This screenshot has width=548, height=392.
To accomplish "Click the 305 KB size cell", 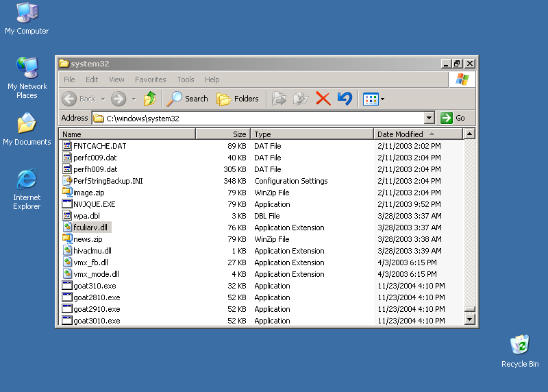I will pos(235,169).
